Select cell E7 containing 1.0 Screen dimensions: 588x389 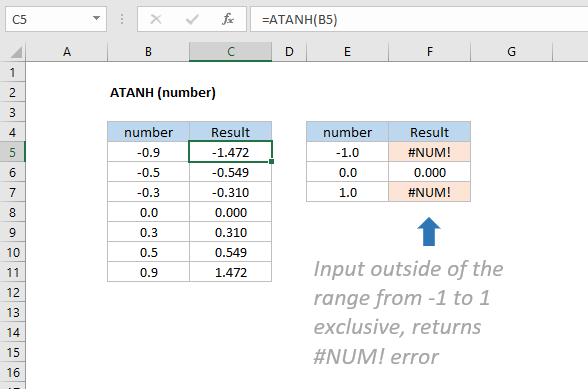348,192
